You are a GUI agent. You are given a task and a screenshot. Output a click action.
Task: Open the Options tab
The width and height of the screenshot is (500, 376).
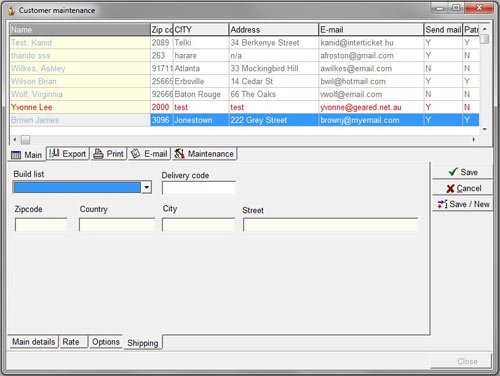tap(106, 342)
